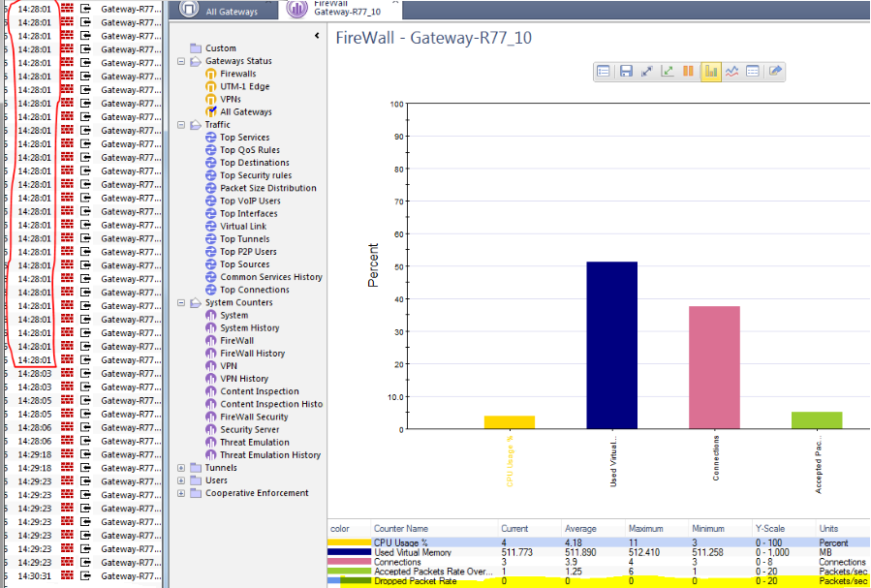Select the FireWall counter in System Counters
The image size is (871, 588).
238,340
